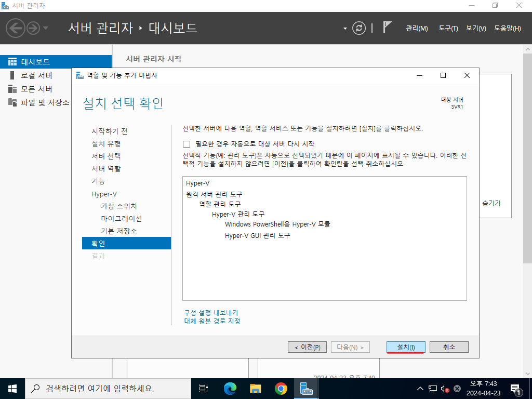This screenshot has width=532, height=399.
Task: Click Server Manager window title icon
Action: coord(5,5)
